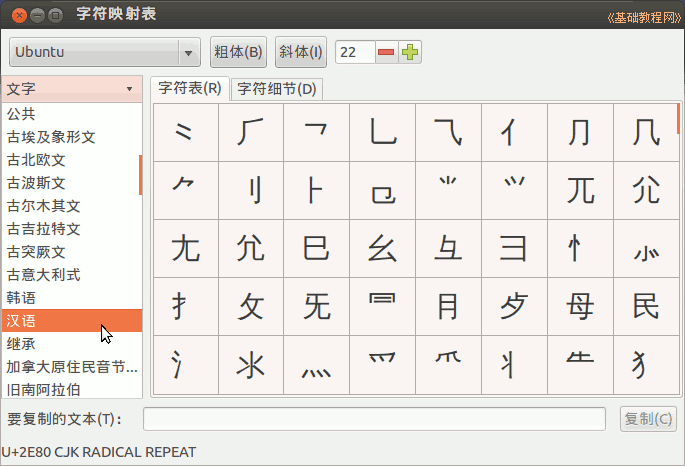
Task: Select the 兀 character in the grid
Action: coord(580,189)
